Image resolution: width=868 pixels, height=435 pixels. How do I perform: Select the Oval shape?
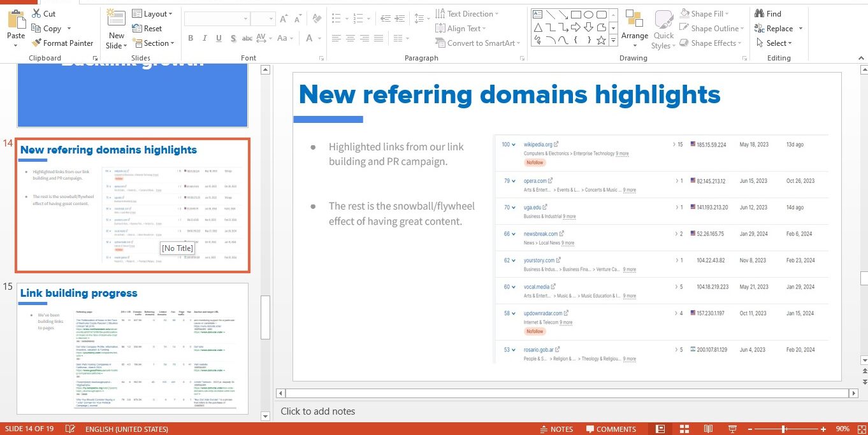point(589,14)
